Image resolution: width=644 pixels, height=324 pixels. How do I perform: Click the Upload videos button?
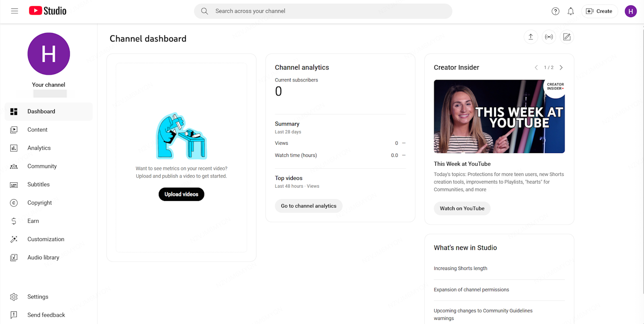click(x=181, y=194)
